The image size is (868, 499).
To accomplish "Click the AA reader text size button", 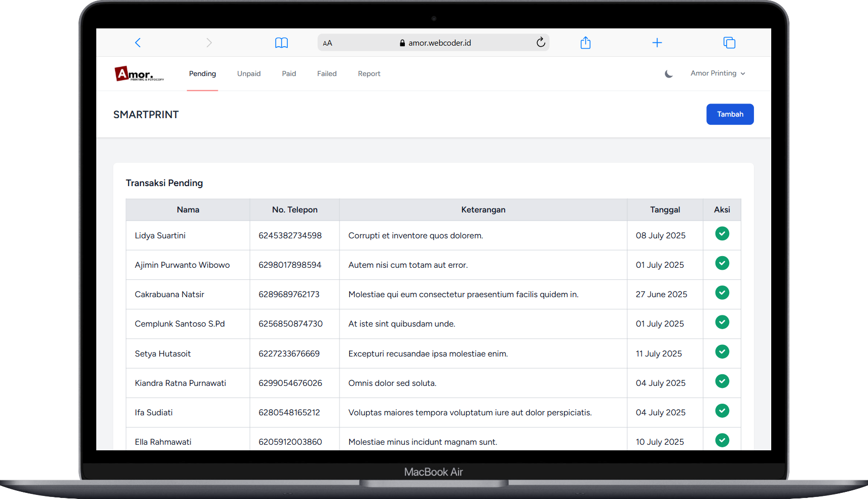I will click(x=328, y=43).
